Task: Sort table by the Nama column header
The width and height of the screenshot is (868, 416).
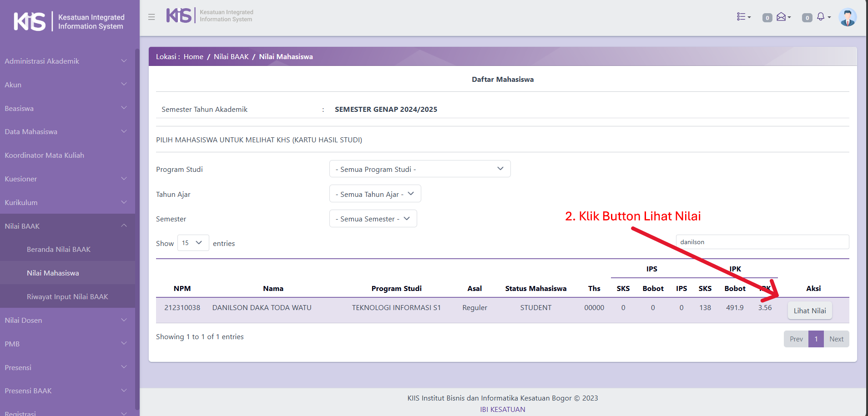Action: tap(273, 288)
